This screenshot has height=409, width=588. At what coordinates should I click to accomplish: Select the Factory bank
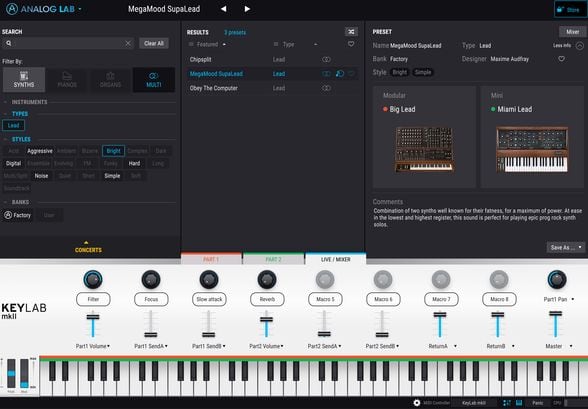(x=18, y=215)
